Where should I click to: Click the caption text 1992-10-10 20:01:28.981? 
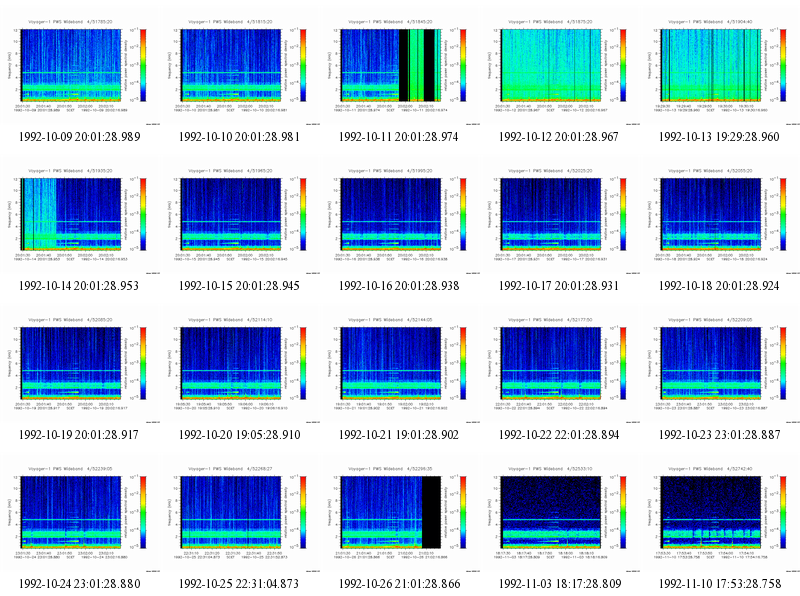[239, 137]
